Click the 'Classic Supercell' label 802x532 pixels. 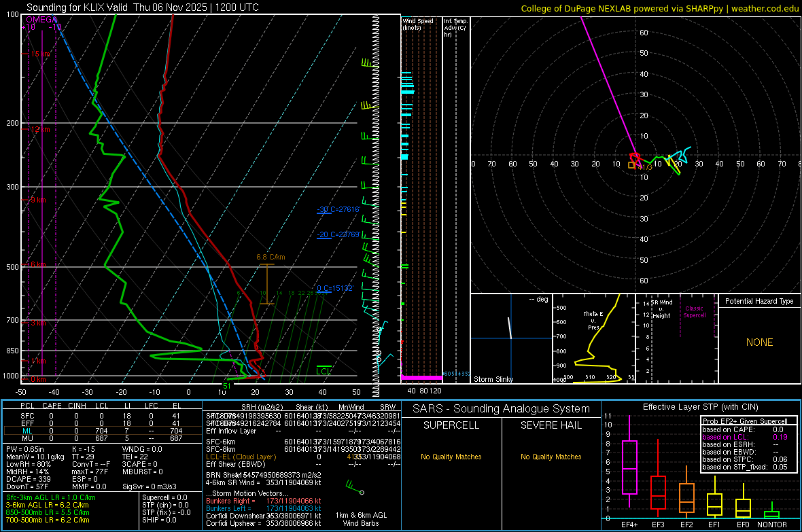click(x=694, y=312)
